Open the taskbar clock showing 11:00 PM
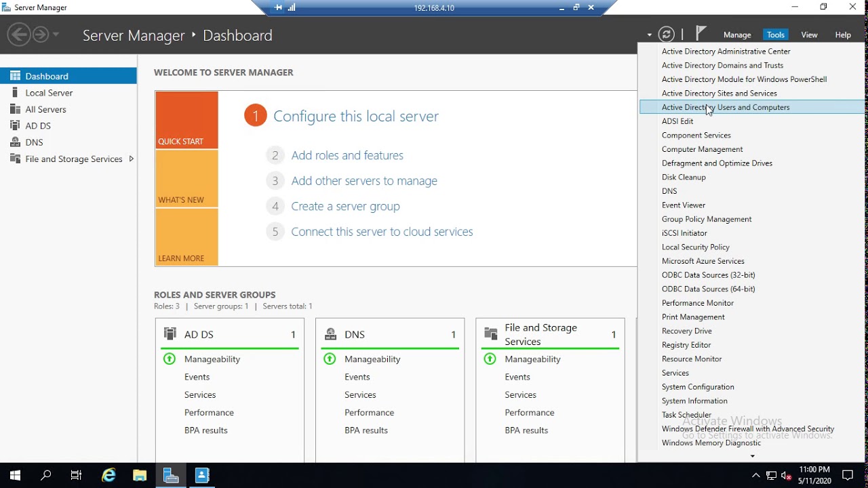This screenshot has width=868, height=488. tap(814, 475)
